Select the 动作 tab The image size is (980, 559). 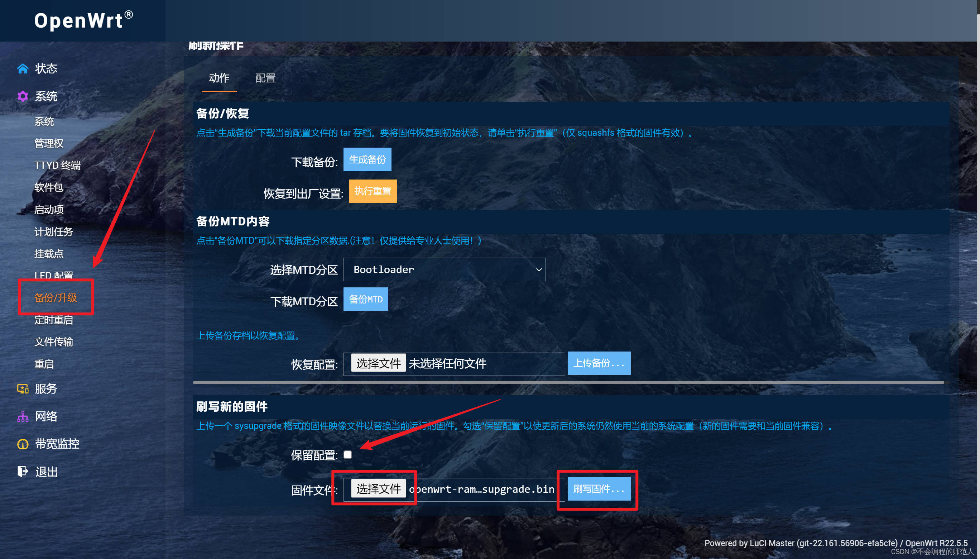click(x=219, y=78)
